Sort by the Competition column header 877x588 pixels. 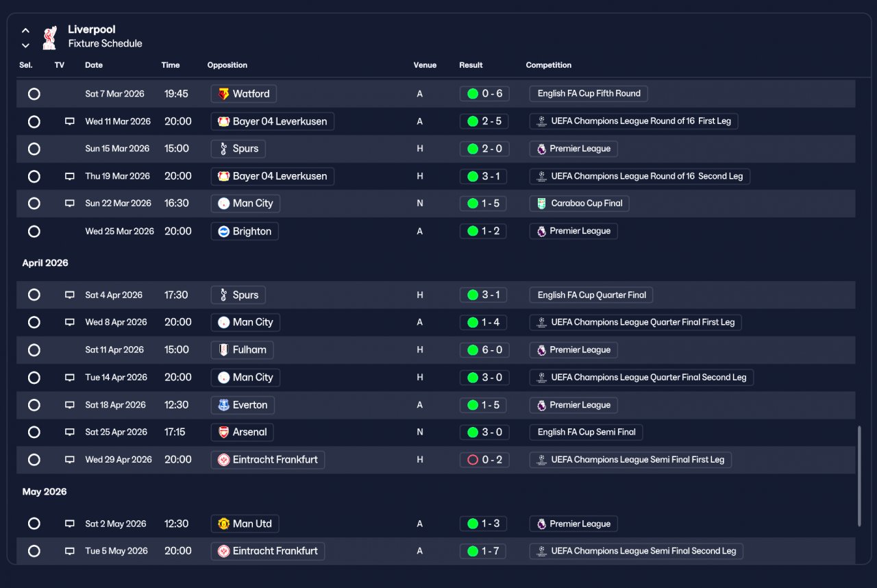point(549,65)
